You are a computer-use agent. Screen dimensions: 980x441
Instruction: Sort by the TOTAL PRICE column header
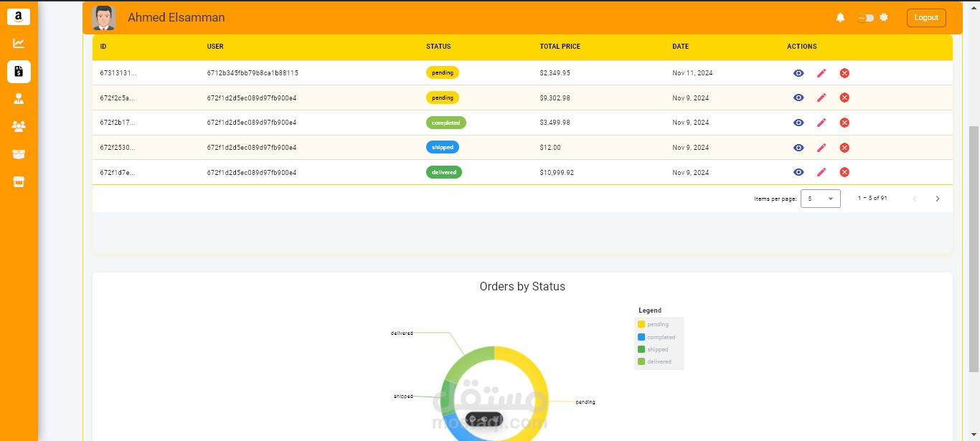click(x=560, y=47)
